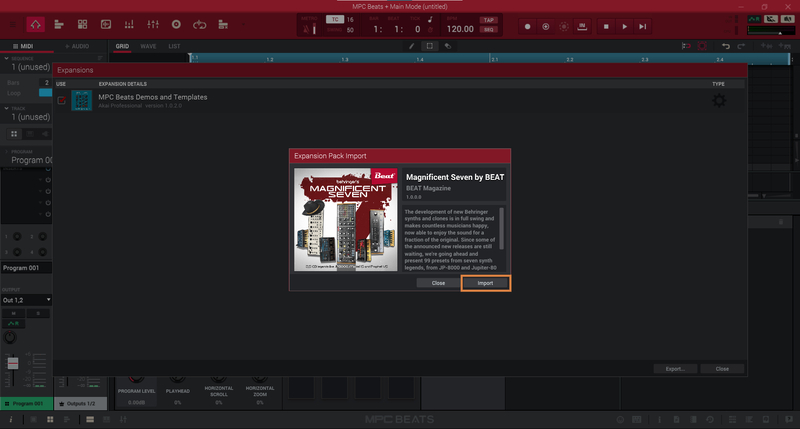This screenshot has width=800, height=429.
Task: Select the pencil draw tool
Action: click(x=411, y=46)
